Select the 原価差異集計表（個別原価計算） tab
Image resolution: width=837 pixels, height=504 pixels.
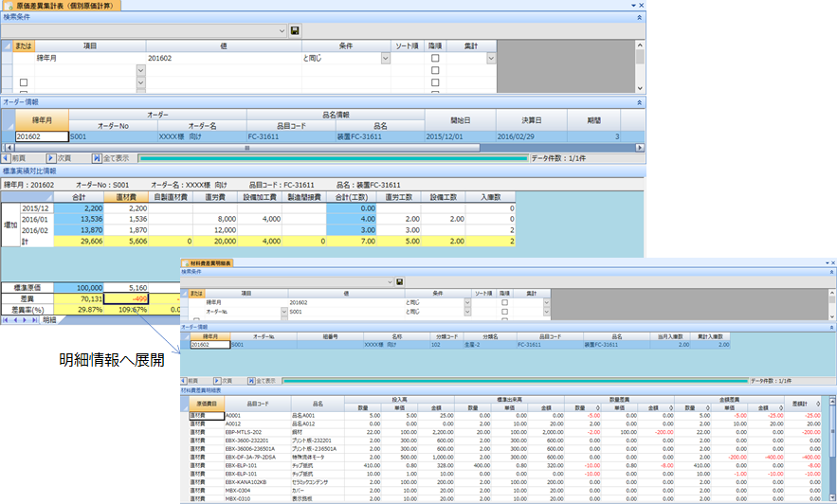click(61, 6)
